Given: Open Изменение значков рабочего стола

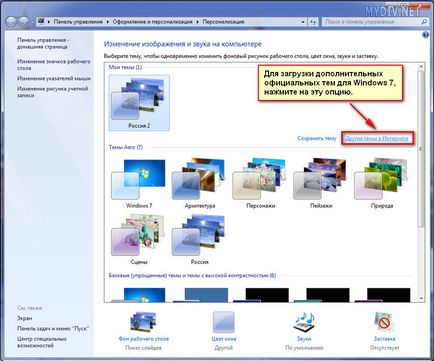Looking at the screenshot, I should pyautogui.click(x=54, y=65).
